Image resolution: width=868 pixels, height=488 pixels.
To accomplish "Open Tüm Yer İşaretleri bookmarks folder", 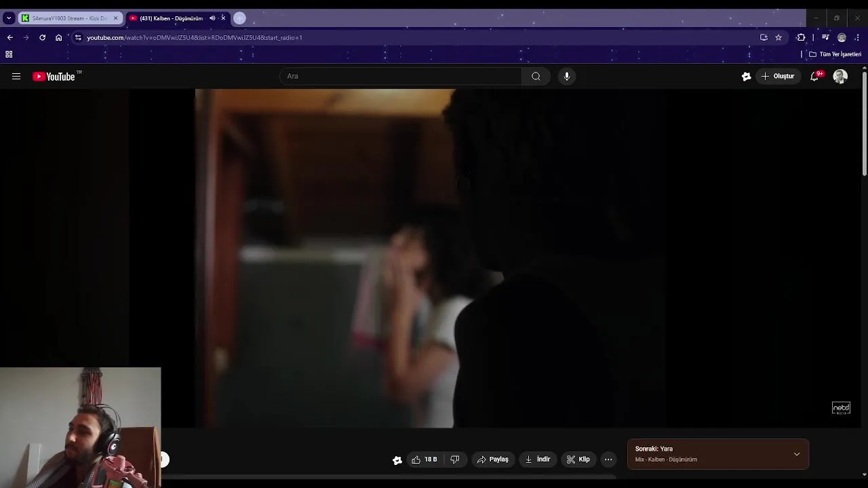I will (x=835, y=54).
